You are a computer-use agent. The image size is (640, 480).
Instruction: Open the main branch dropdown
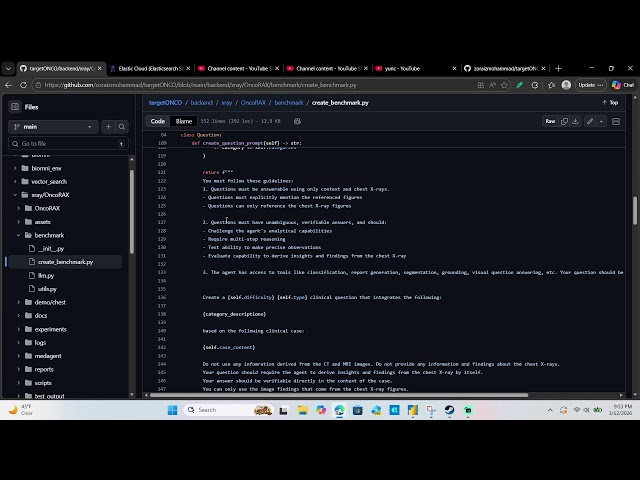click(53, 127)
